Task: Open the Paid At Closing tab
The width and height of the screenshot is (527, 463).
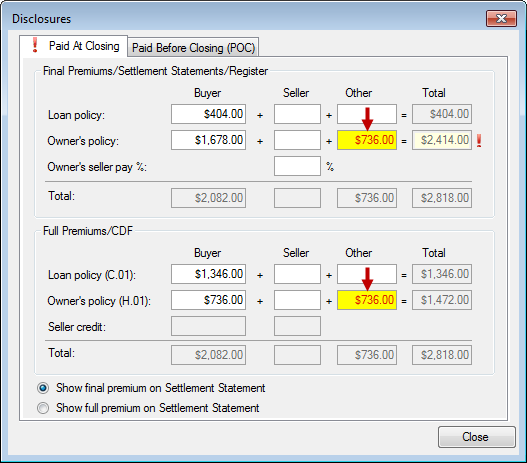Action: click(x=74, y=46)
